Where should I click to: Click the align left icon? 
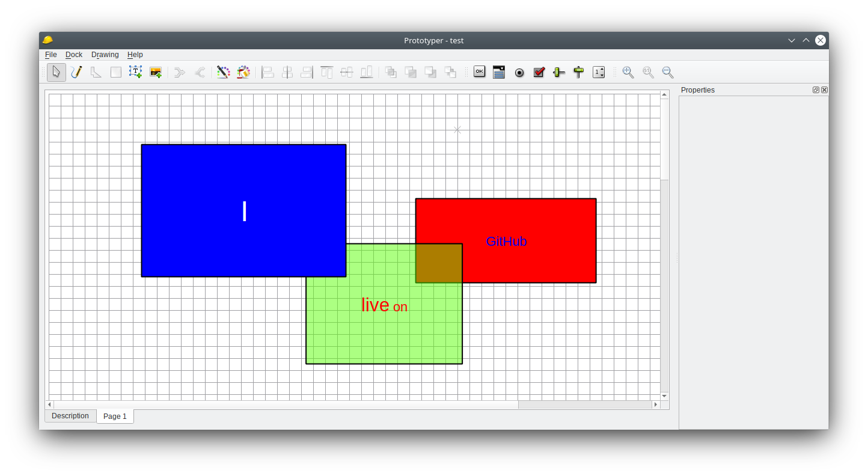point(267,72)
